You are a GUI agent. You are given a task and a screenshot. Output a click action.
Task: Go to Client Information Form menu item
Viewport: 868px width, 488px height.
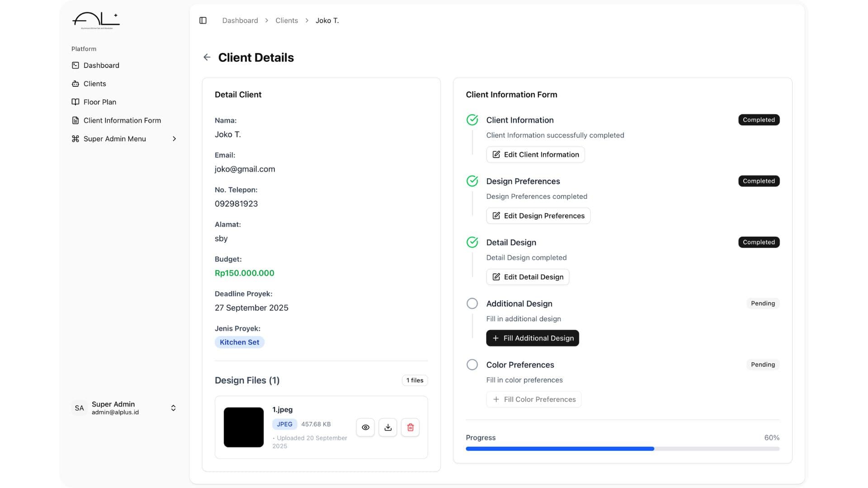[x=122, y=121]
